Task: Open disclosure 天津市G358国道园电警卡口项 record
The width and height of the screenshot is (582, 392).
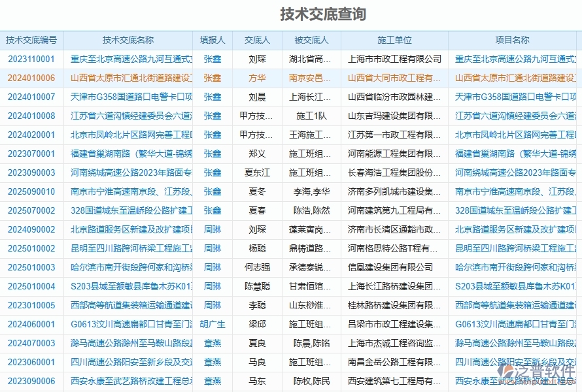Action: [x=128, y=96]
